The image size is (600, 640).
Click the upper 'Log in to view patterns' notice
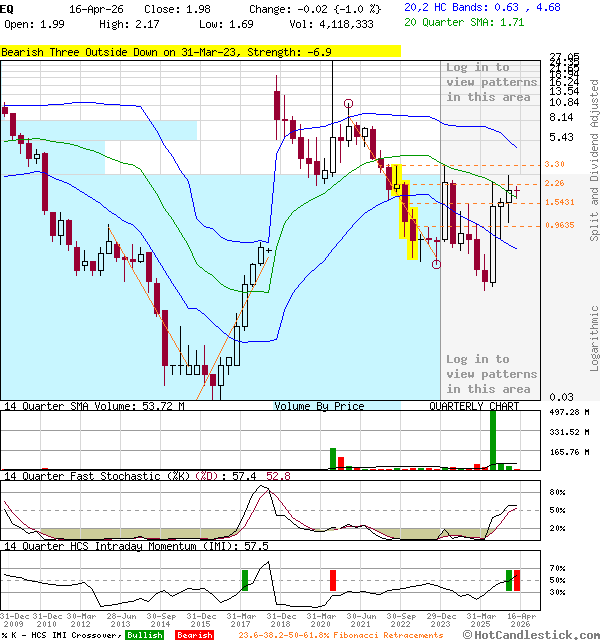(490, 82)
